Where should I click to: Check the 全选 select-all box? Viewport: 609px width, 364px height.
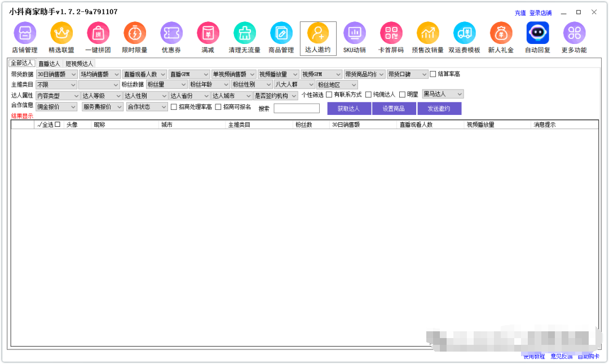point(58,125)
